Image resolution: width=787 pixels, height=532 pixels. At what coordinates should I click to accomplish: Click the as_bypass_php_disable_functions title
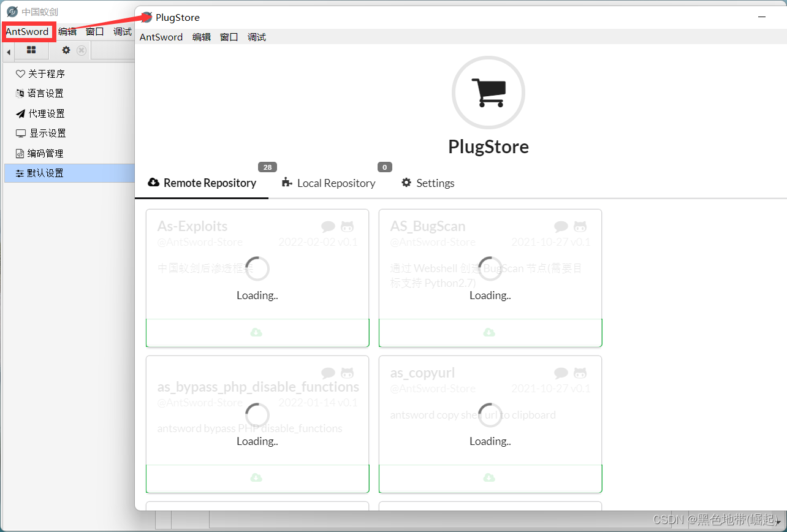tap(258, 387)
